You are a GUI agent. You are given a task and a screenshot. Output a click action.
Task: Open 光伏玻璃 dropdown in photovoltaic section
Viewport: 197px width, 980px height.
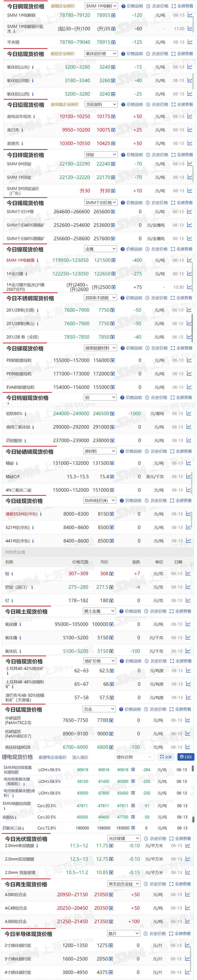124,838
